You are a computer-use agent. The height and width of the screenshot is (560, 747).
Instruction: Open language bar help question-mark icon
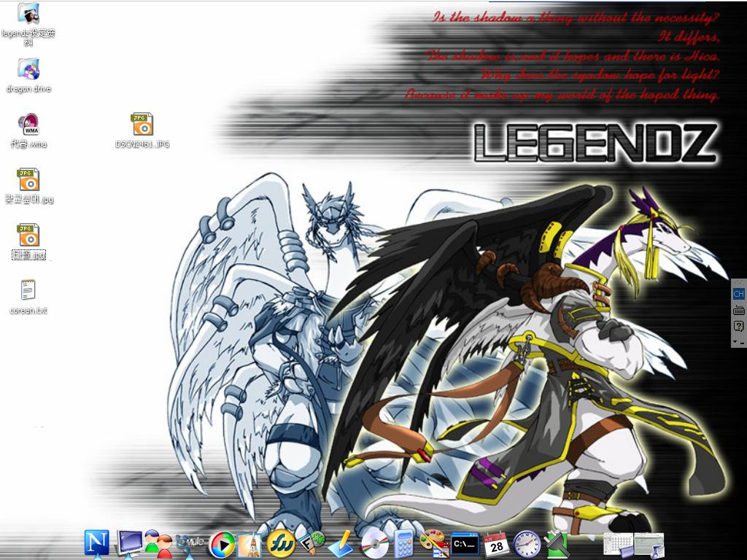point(738,326)
